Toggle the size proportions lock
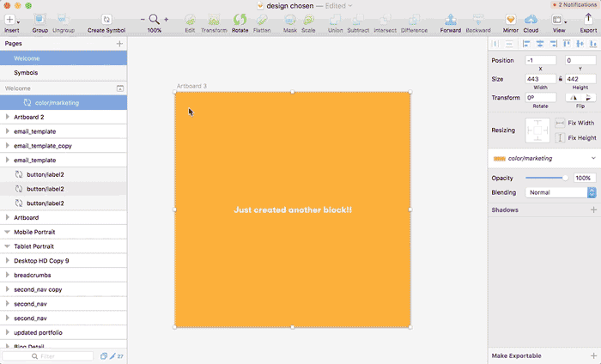 tap(560, 79)
